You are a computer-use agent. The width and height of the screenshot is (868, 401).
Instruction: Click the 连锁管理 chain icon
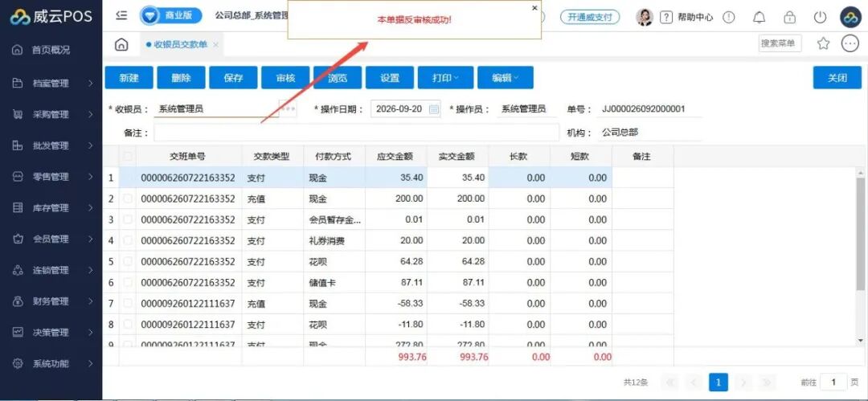(18, 270)
